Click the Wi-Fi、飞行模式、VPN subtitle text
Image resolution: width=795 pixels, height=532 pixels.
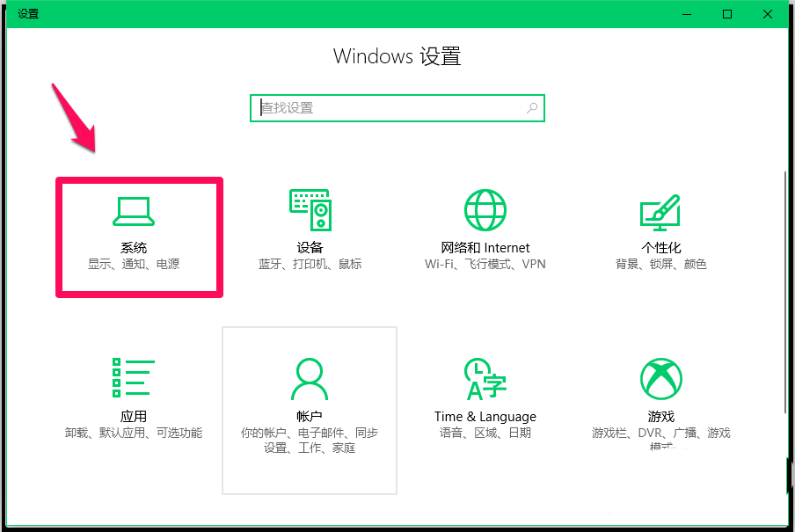coord(485,263)
